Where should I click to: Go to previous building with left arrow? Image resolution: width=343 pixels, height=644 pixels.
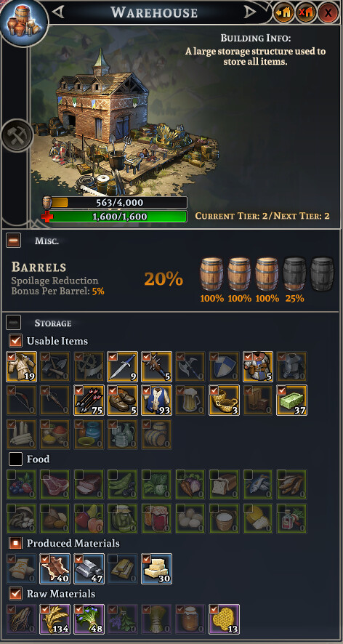click(58, 12)
